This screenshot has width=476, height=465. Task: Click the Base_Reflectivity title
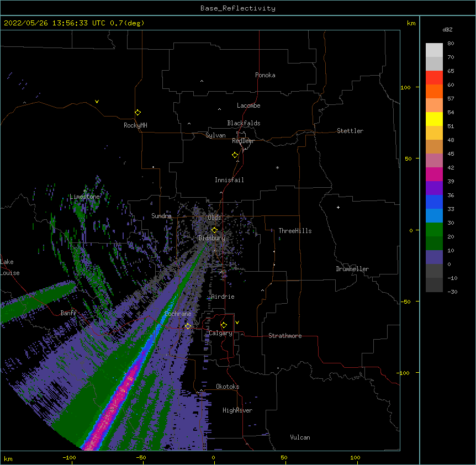[x=238, y=8]
